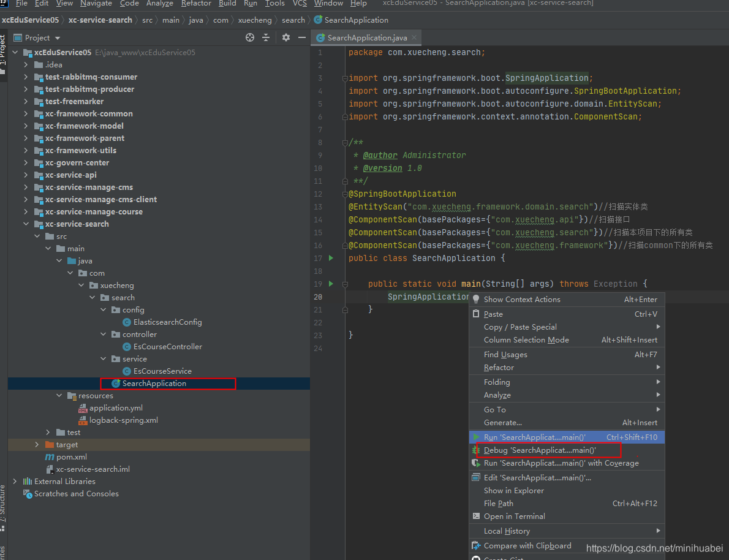This screenshot has width=729, height=560.
Task: Open the Build menu
Action: [227, 3]
